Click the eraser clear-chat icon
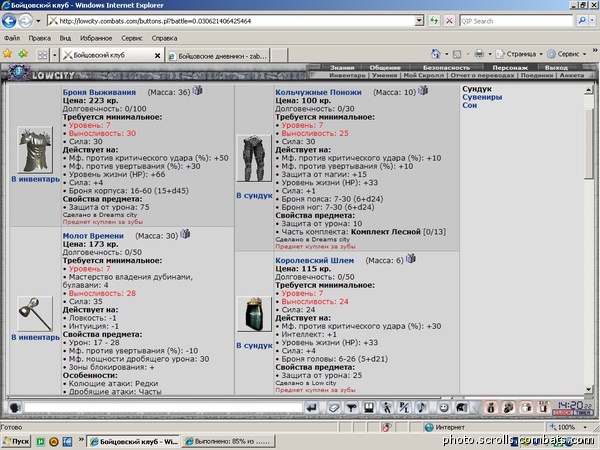The height and width of the screenshot is (450, 600). [334, 408]
